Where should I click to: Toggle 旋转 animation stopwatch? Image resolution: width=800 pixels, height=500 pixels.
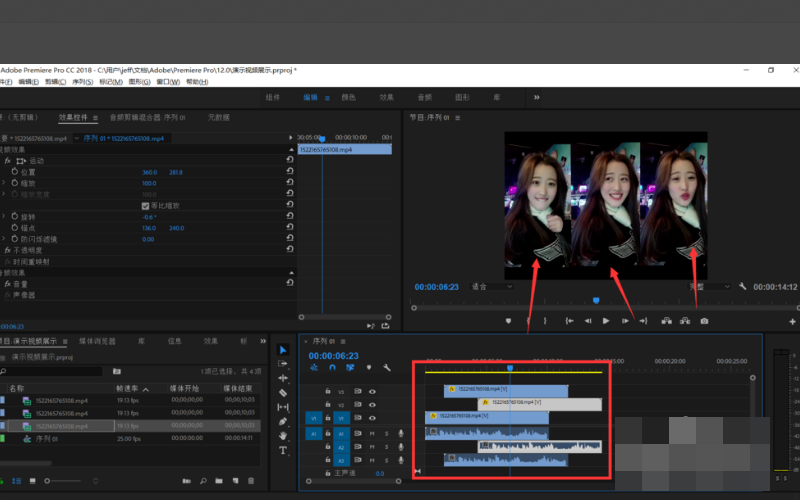click(x=15, y=216)
